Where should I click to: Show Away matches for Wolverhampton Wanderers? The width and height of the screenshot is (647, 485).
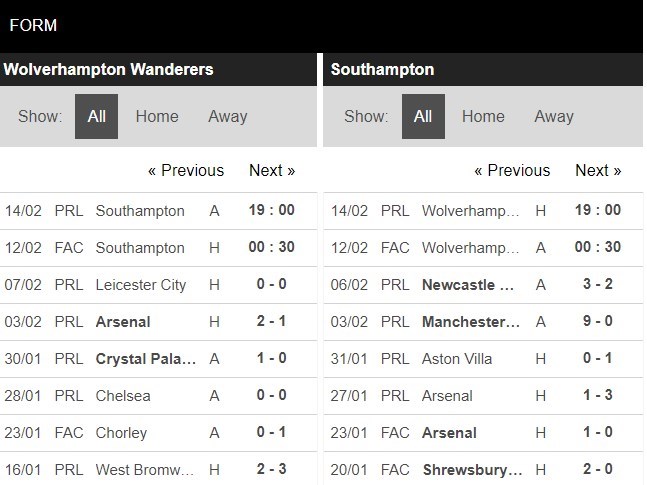(227, 116)
